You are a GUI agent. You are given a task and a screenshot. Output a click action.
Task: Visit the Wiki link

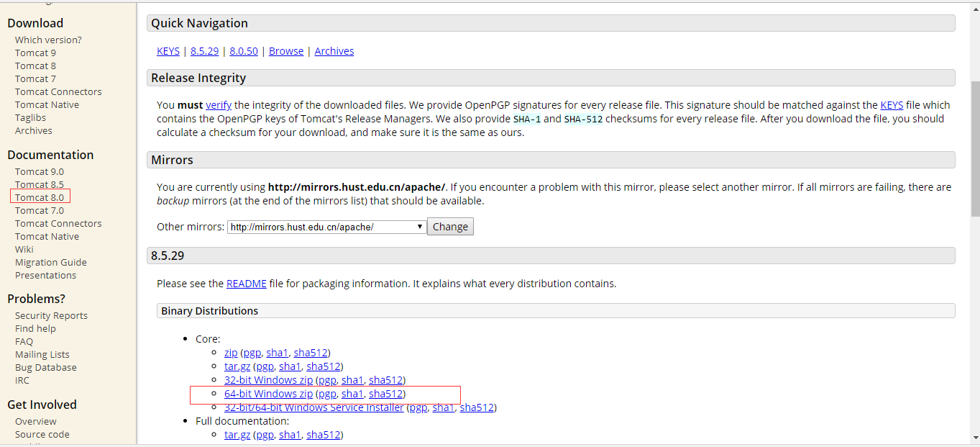pos(24,249)
